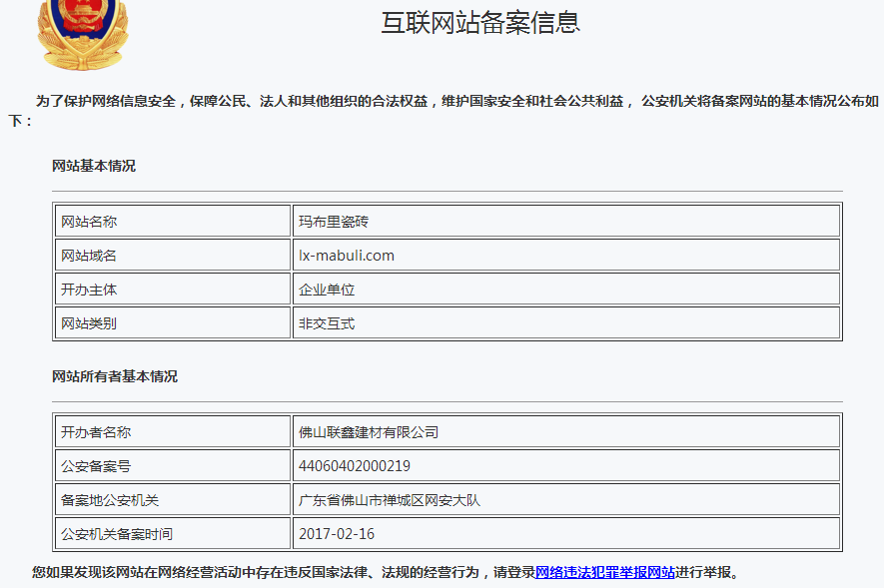Select the 网站基本情况 section heading
Viewport: 884px width, 588px height.
94,166
